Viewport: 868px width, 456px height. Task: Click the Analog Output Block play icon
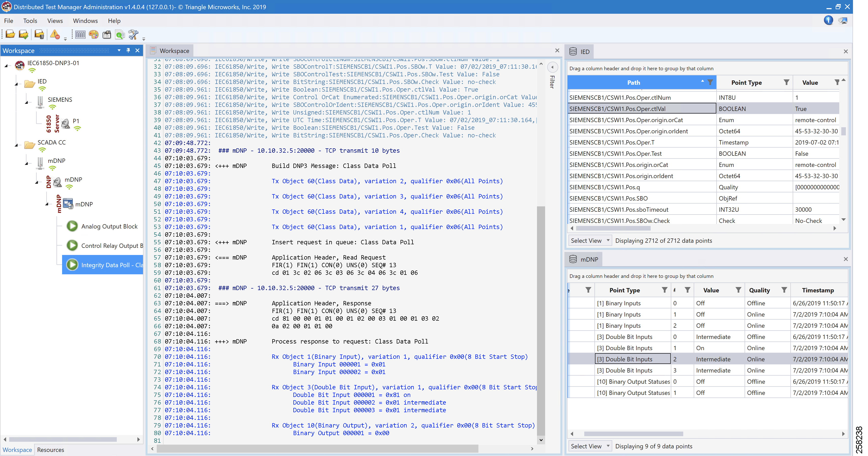pos(72,226)
